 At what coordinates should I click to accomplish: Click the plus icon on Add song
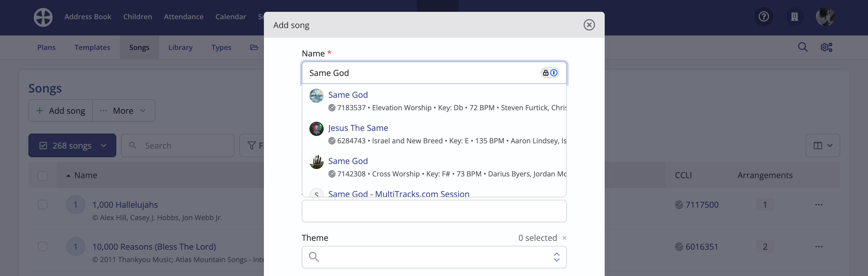point(39,111)
